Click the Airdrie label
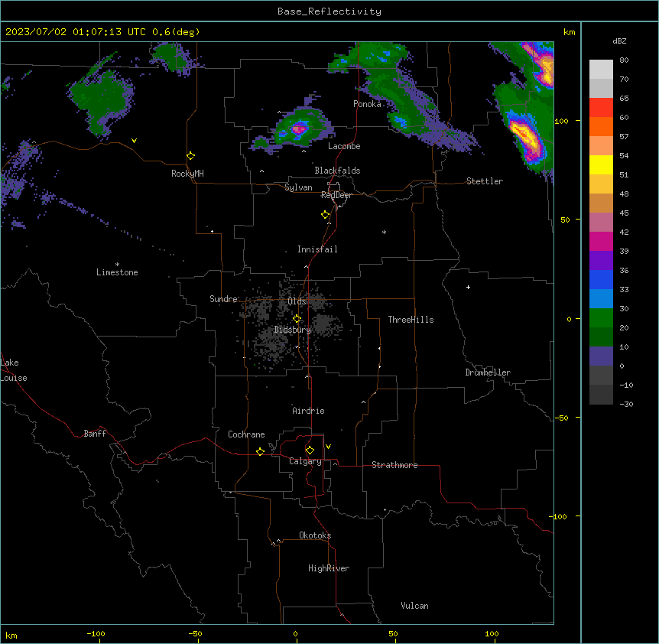This screenshot has width=659, height=644. 308,411
